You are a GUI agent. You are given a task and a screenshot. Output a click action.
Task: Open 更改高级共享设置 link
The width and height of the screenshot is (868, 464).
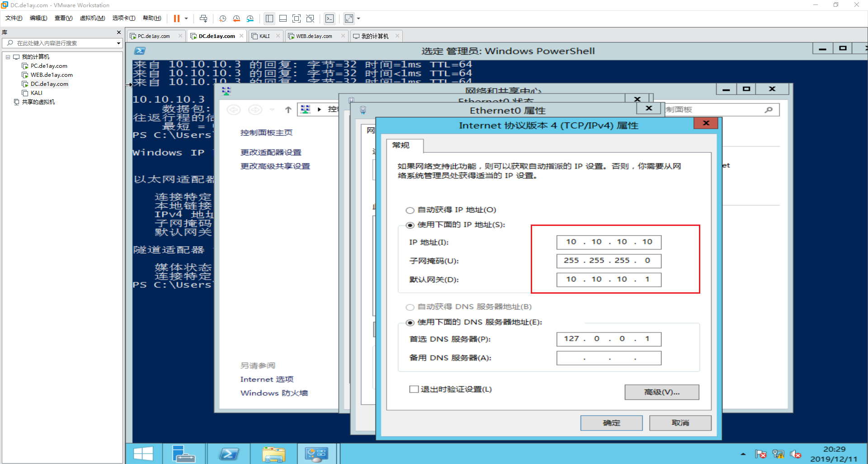point(275,166)
